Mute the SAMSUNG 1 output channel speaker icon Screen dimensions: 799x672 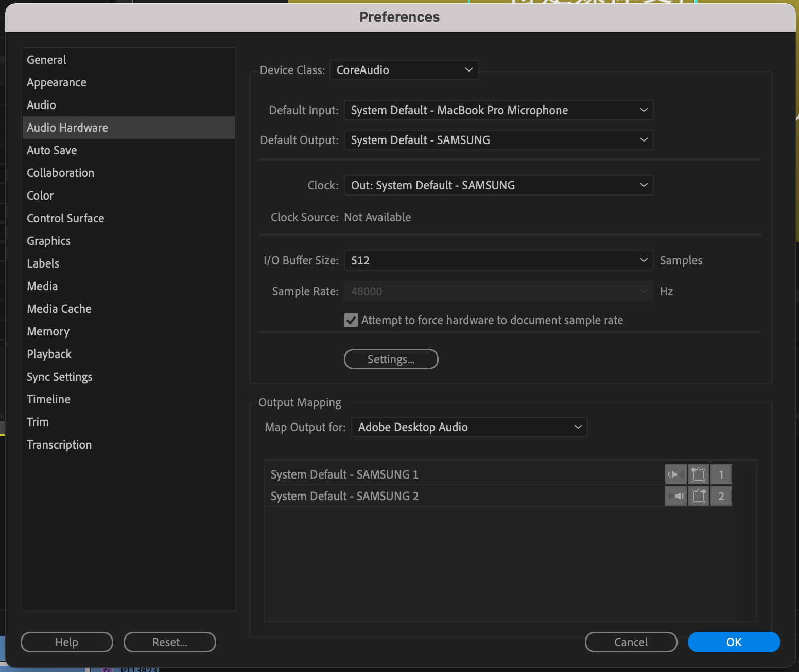pyautogui.click(x=675, y=474)
